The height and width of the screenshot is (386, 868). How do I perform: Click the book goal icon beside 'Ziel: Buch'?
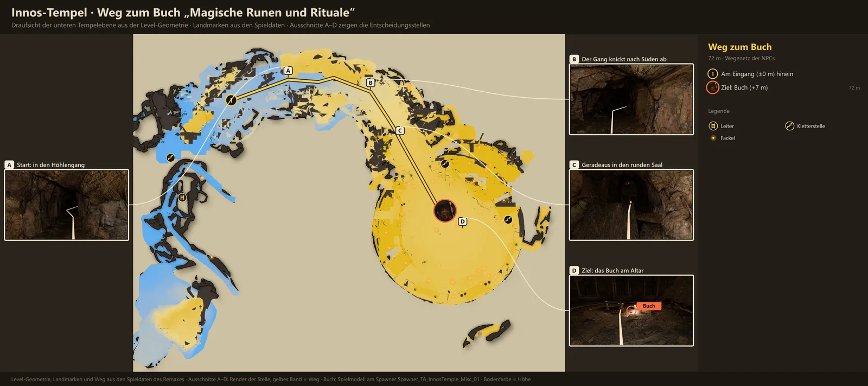713,87
